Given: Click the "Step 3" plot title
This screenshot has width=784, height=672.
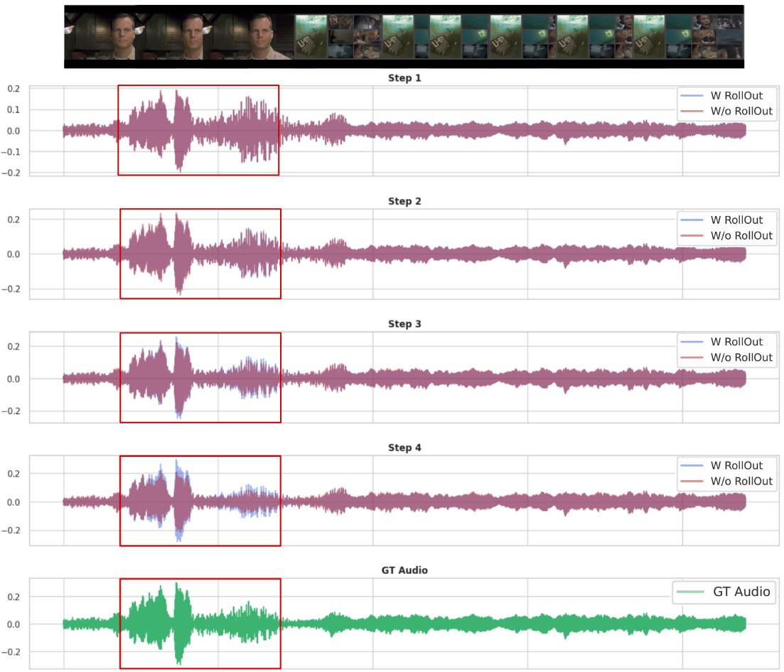Looking at the screenshot, I should coord(404,324).
